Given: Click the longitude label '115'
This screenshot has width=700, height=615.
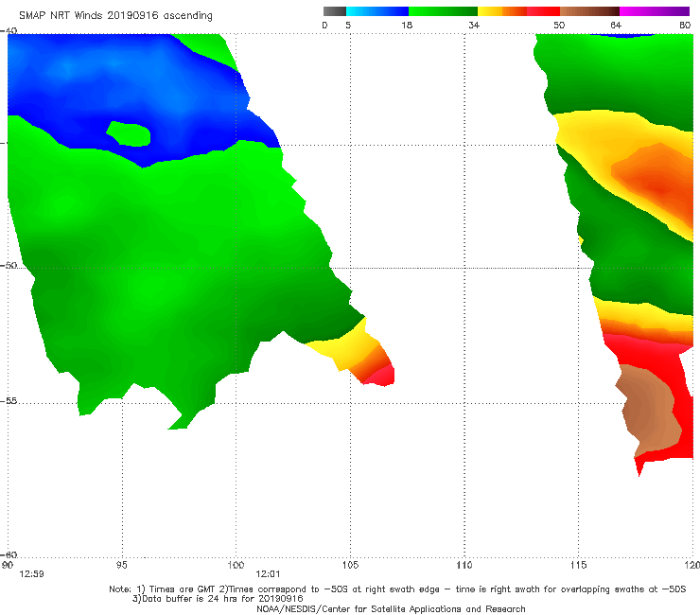Looking at the screenshot, I should 579,565.
